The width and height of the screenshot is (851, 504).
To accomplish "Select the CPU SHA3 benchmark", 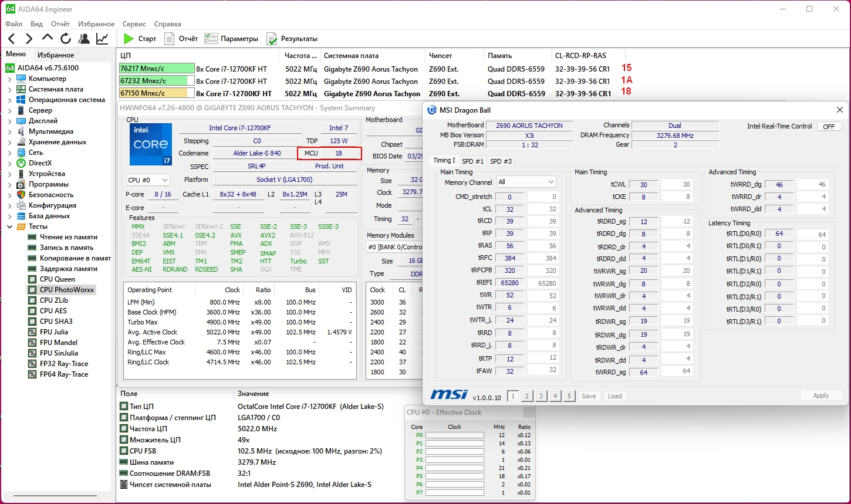I will pos(56,322).
